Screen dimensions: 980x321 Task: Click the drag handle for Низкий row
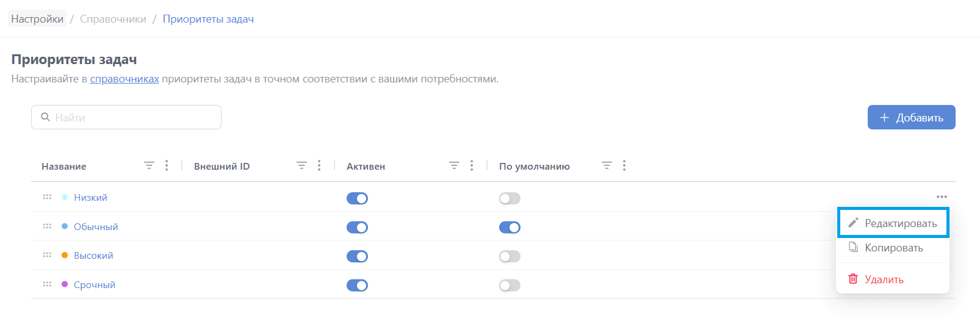click(47, 197)
